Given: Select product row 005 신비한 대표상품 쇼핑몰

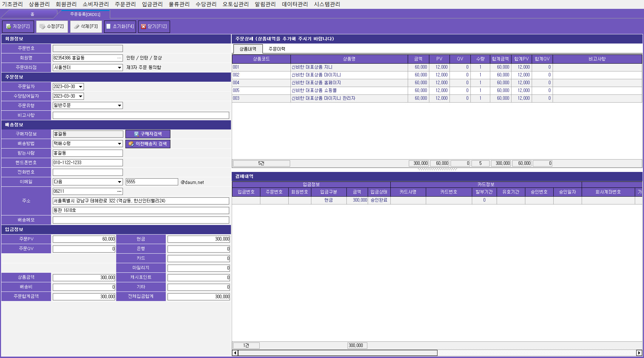Looking at the screenshot, I should coord(437,91).
